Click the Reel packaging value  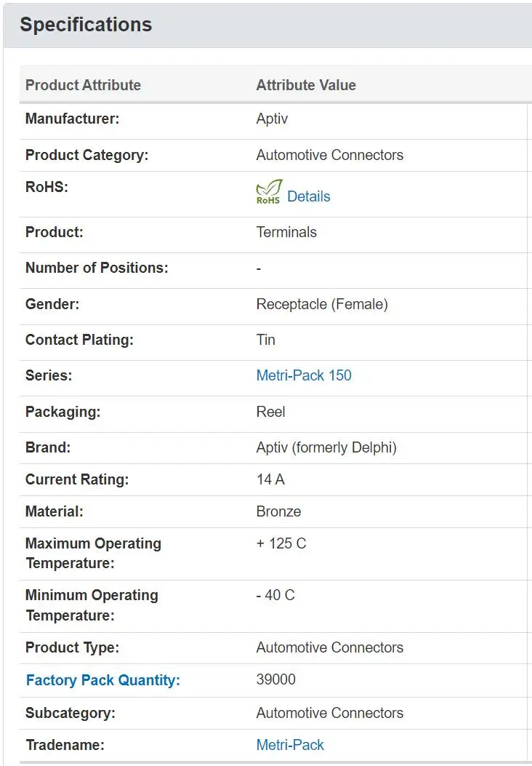270,412
